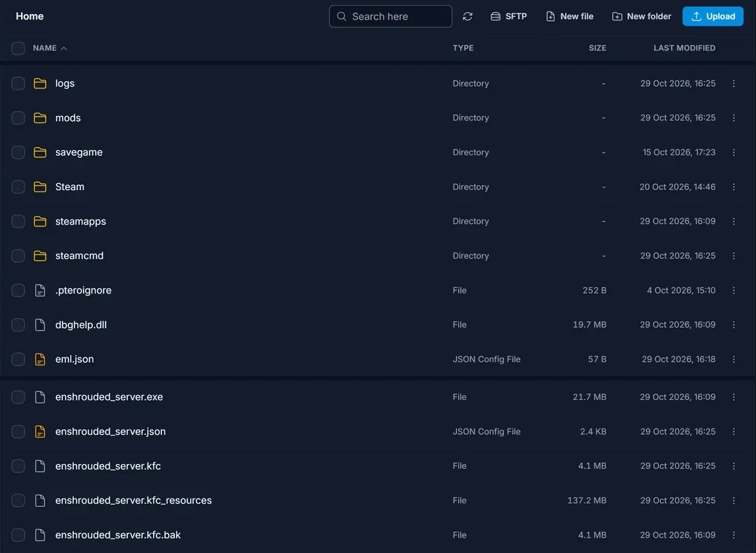Check the enshrouded_server.kfc_resources checkbox
This screenshot has height=553, width=756.
point(18,501)
